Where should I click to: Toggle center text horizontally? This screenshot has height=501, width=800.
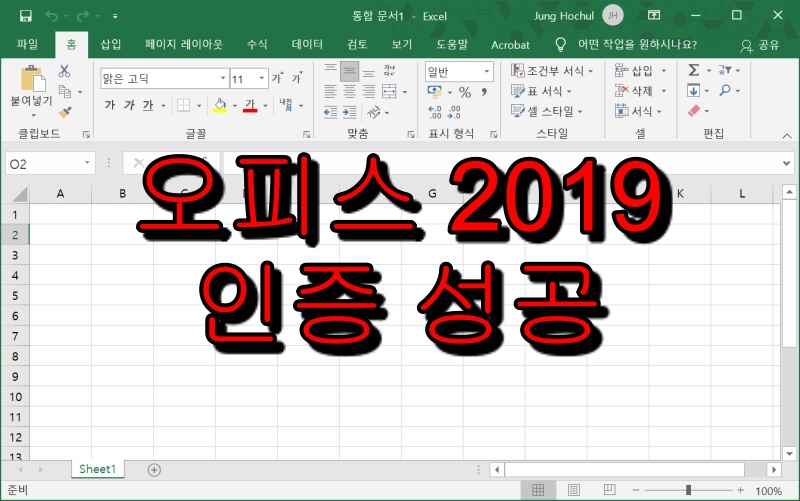(x=349, y=92)
